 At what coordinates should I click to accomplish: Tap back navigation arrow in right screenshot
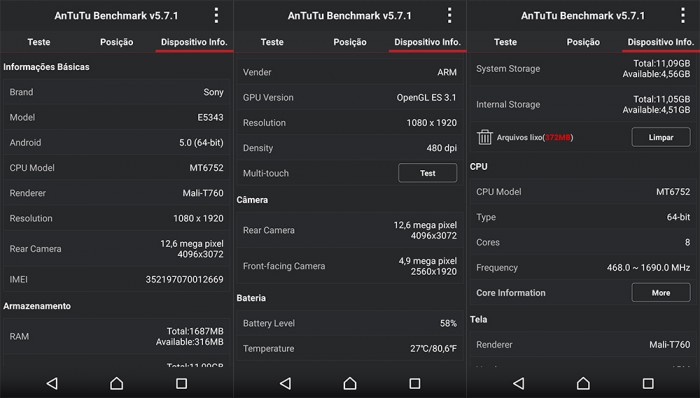pos(519,383)
